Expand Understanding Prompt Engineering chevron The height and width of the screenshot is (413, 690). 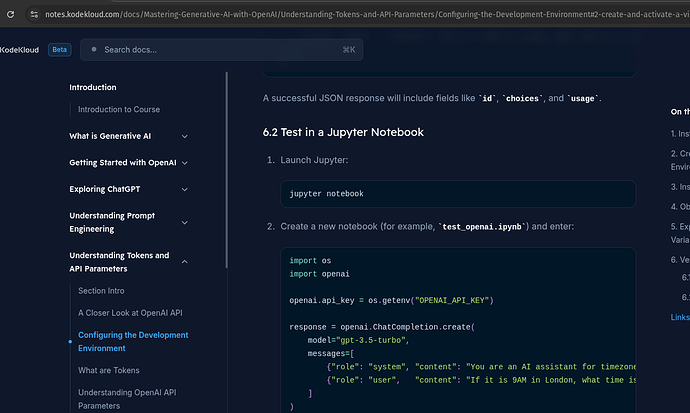point(185,222)
